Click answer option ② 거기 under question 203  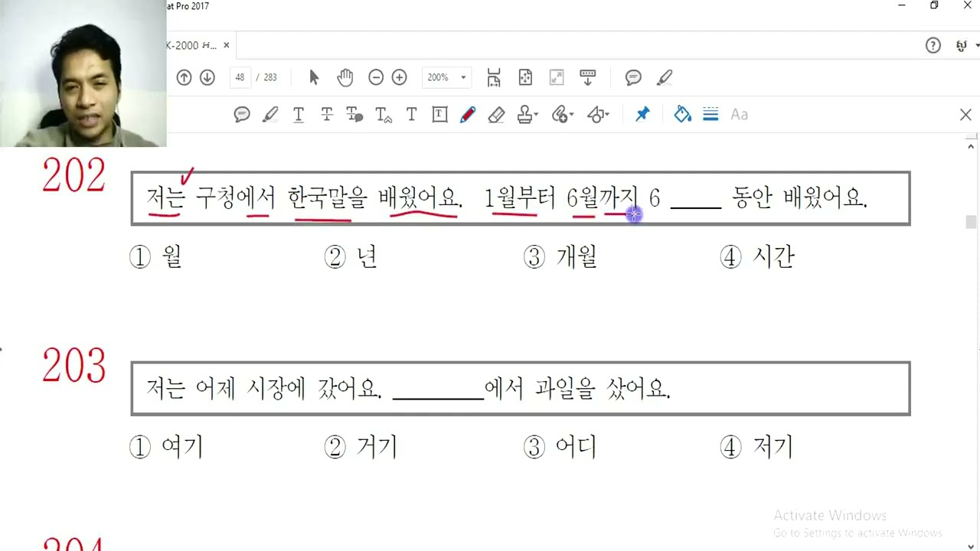[361, 447]
